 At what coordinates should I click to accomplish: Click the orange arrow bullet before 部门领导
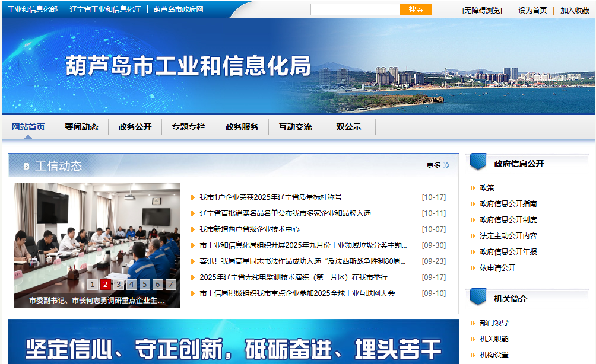473,323
